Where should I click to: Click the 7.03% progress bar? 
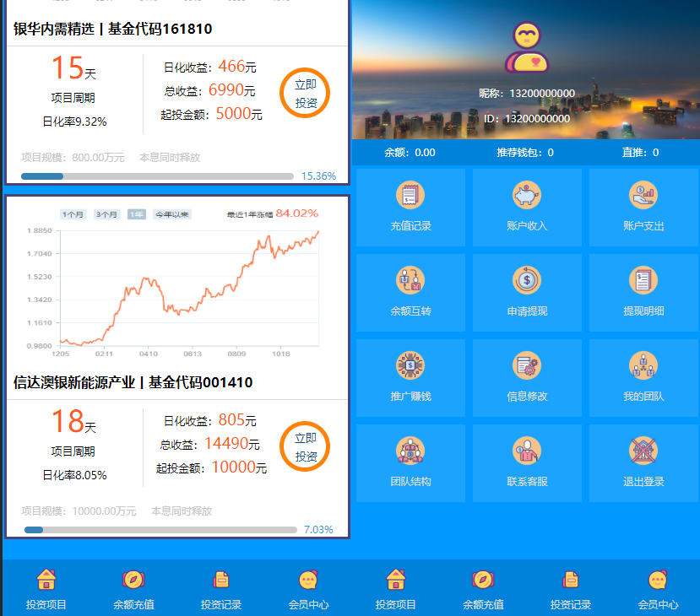click(160, 530)
